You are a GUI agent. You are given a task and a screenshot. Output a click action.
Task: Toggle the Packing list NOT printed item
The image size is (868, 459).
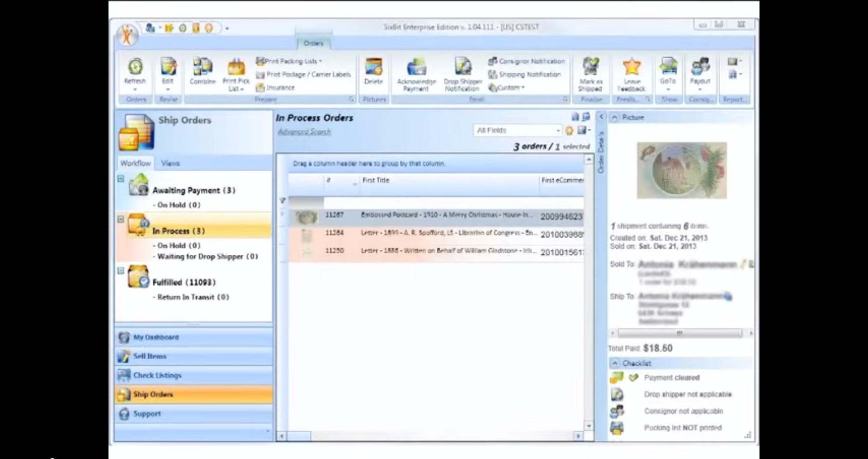point(682,428)
